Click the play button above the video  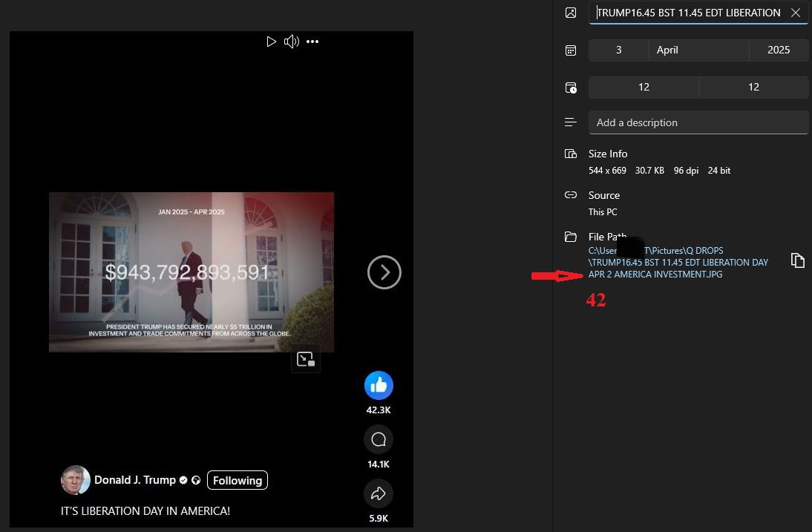click(271, 42)
